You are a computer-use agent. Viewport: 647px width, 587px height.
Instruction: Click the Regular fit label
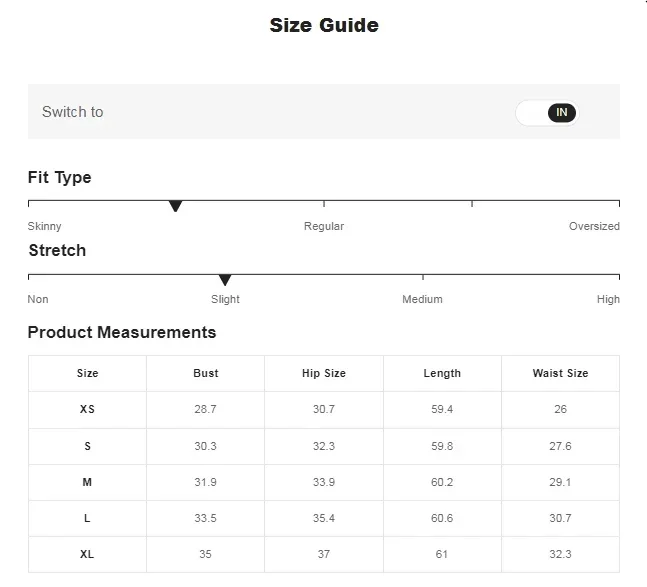point(324,226)
